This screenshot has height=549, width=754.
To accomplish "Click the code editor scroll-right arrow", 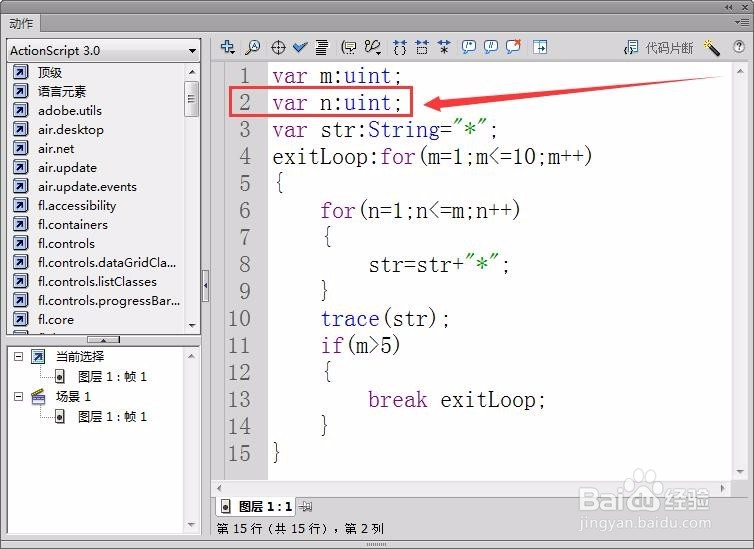I will pyautogui.click(x=723, y=488).
